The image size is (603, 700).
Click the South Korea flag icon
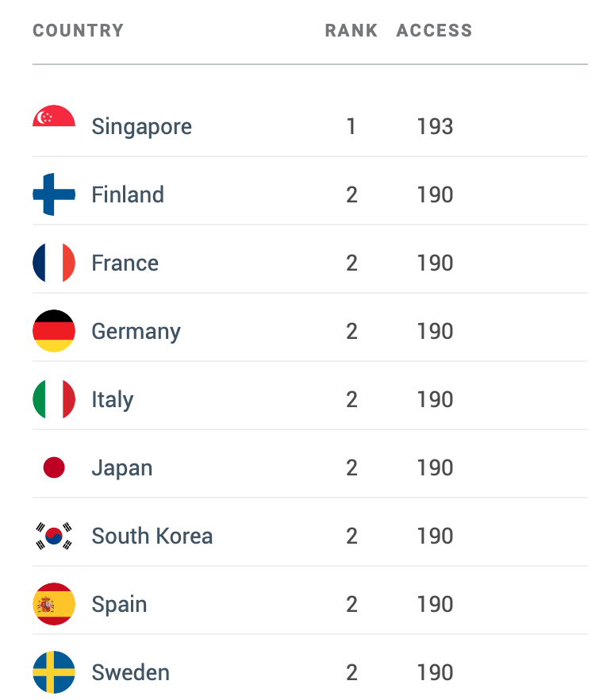click(x=54, y=536)
